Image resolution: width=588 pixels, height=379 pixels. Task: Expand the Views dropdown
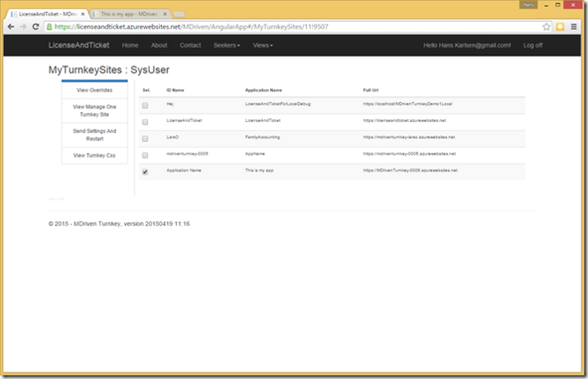(263, 45)
